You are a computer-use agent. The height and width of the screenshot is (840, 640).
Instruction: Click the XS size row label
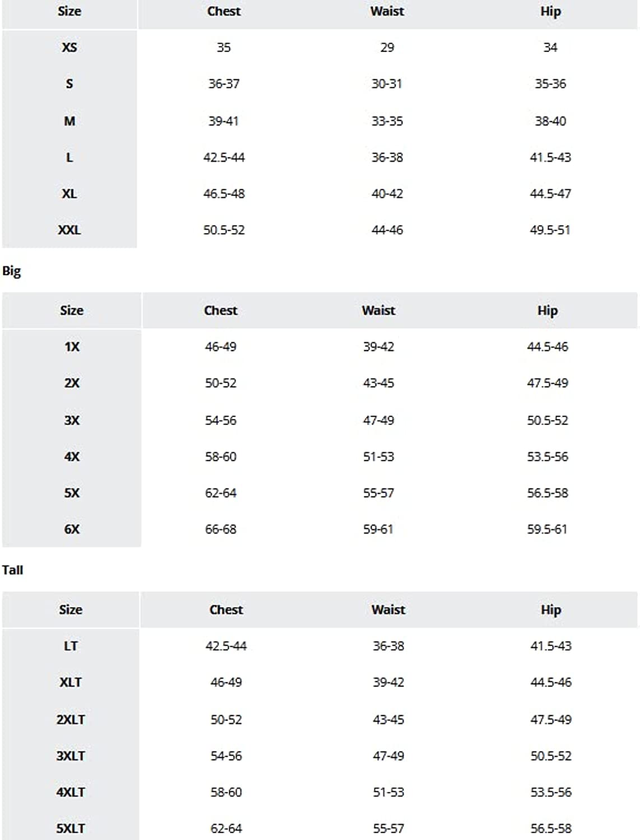click(69, 48)
